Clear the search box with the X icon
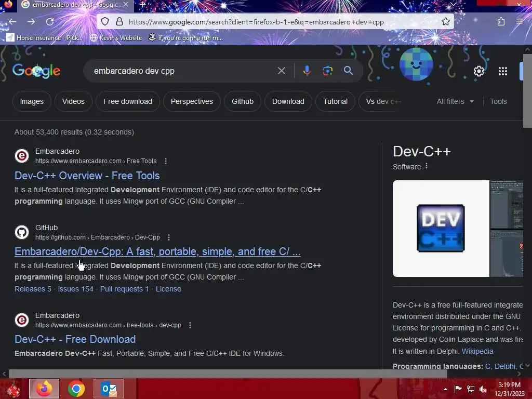 [x=281, y=71]
